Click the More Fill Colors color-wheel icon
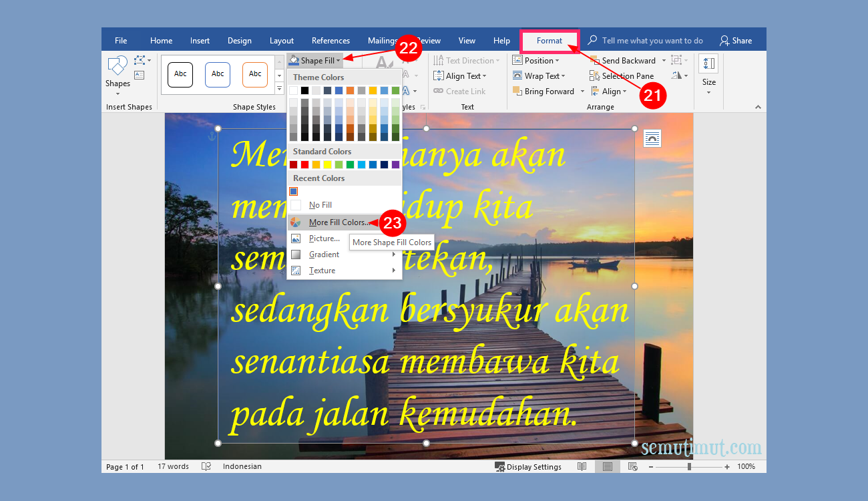 click(x=296, y=222)
